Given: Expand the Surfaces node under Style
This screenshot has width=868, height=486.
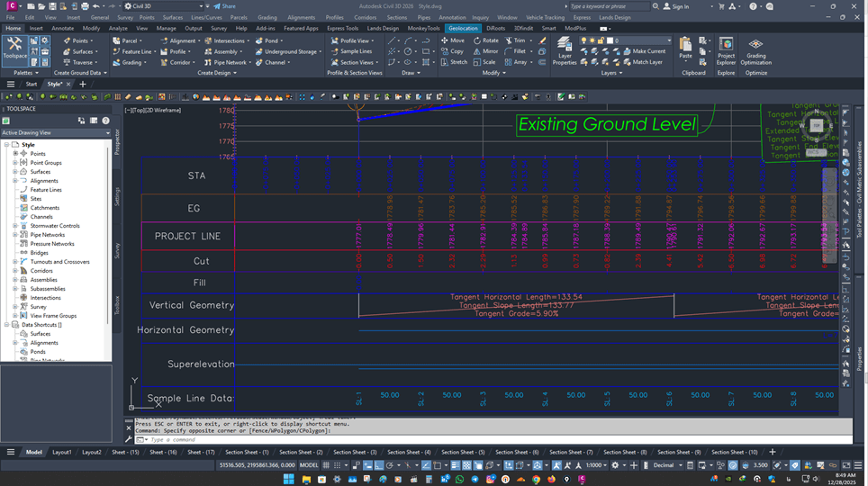Looking at the screenshot, I should [15, 172].
